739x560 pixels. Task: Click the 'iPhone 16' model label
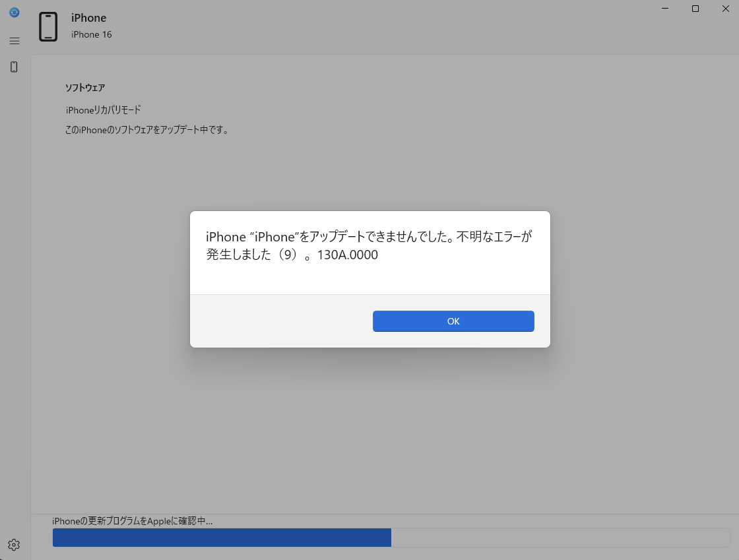[x=91, y=34]
